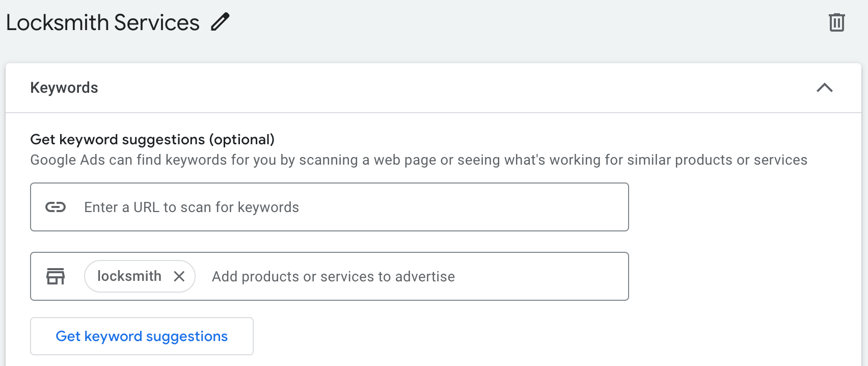Click the Google Ads description sentence

coord(418,160)
